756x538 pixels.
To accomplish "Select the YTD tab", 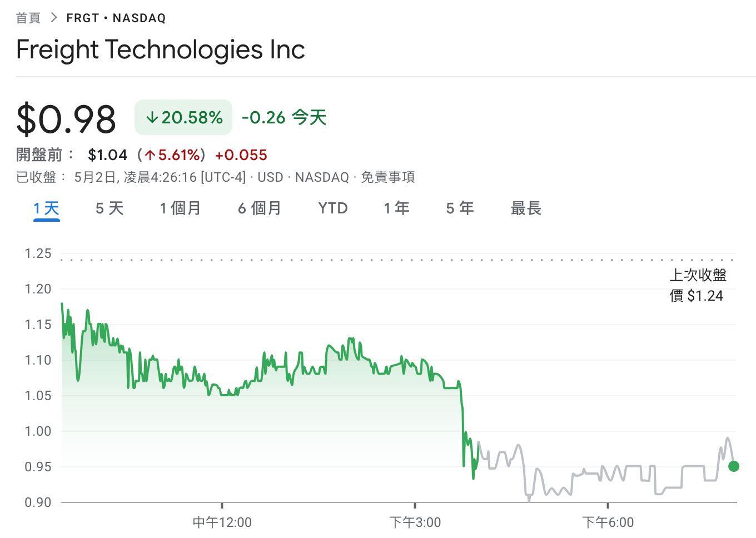I will 333,208.
